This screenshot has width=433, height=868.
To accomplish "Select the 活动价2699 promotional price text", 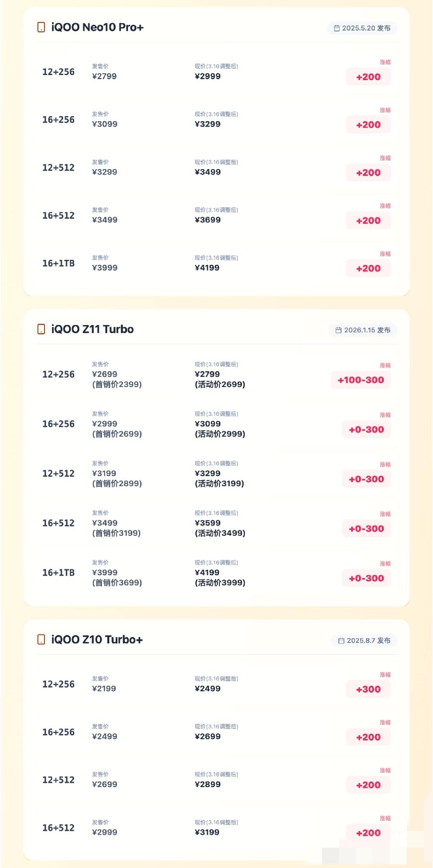I will point(220,385).
